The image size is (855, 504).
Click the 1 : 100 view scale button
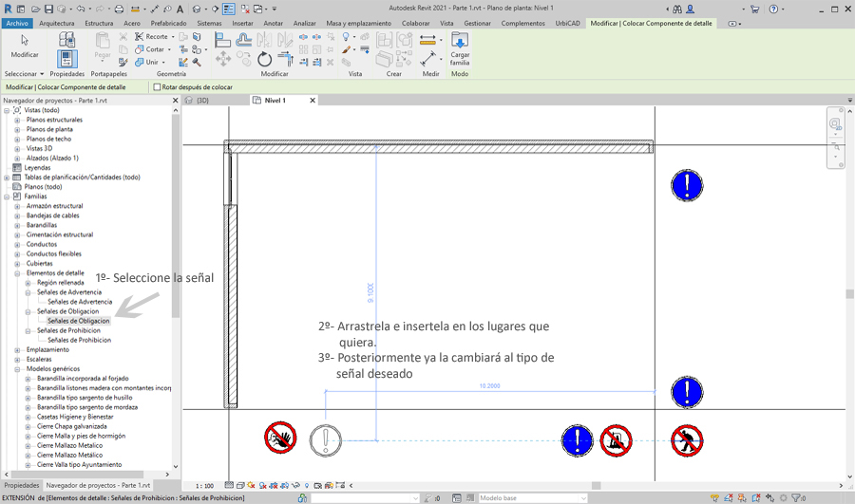coord(204,486)
